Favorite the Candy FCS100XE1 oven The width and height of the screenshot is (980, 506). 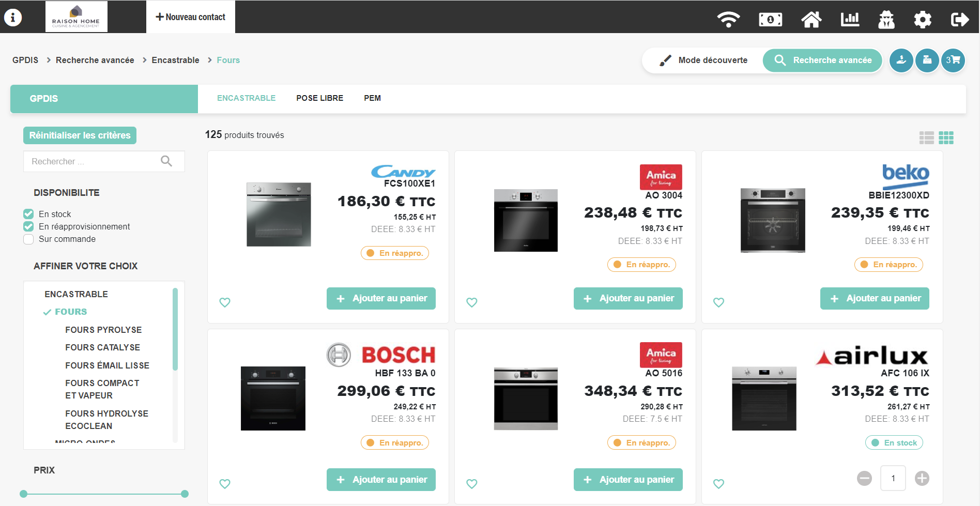pyautogui.click(x=225, y=302)
